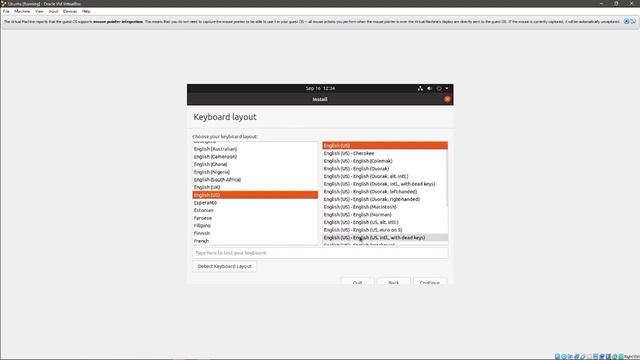Select English (UK) layout
640x360 pixels.
(255, 187)
